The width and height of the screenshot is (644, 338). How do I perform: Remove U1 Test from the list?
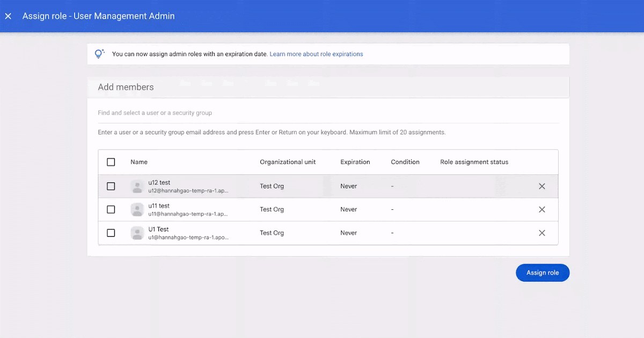[x=542, y=233]
